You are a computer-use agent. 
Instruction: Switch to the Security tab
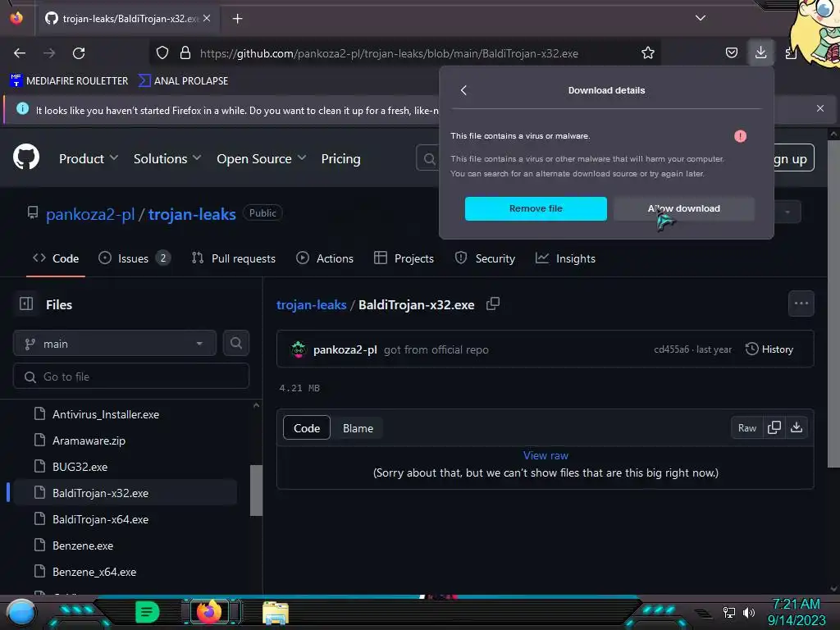(485, 258)
